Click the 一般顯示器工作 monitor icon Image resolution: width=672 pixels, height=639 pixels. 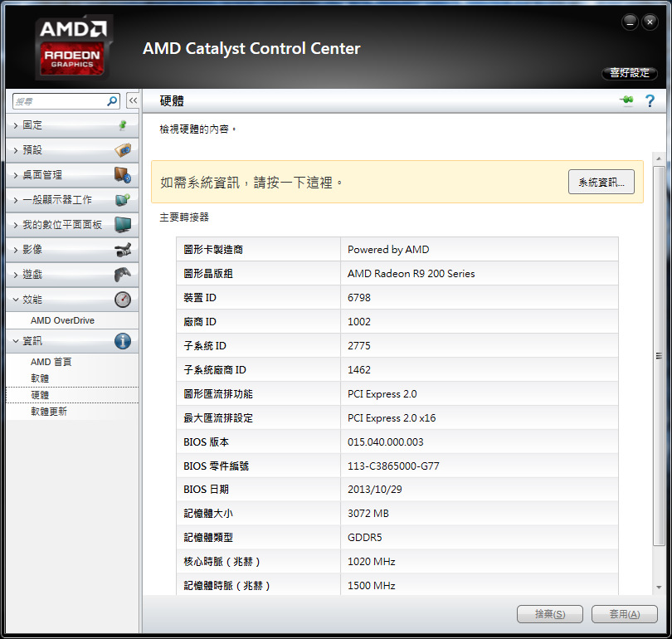point(123,200)
